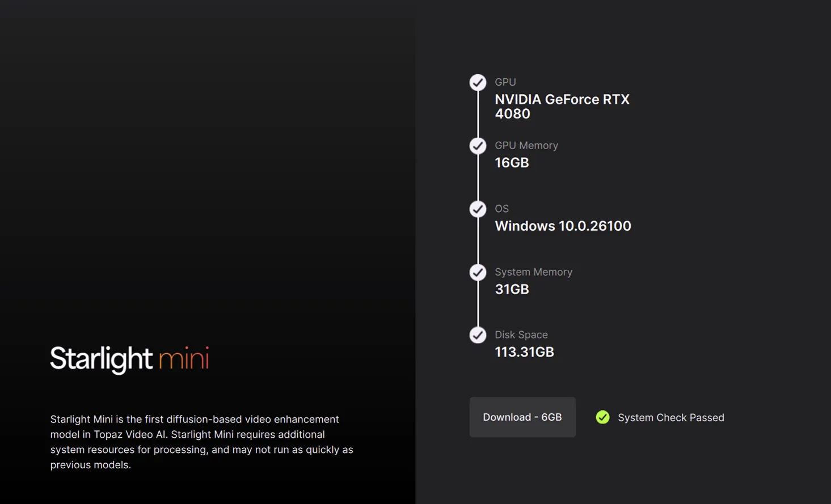Click the System Check Passed text
The width and height of the screenshot is (831, 504).
coord(670,418)
